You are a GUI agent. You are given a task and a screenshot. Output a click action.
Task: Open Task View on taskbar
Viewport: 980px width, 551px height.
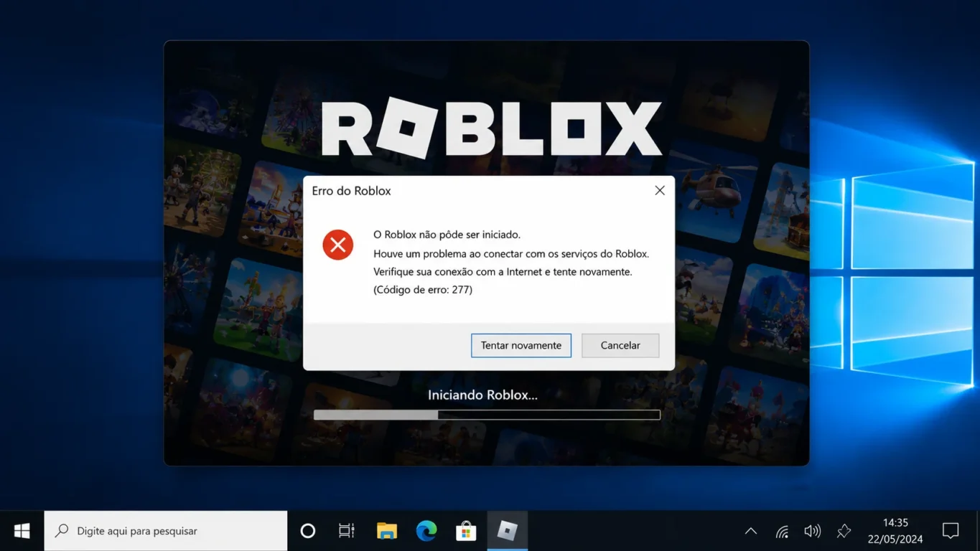tap(347, 531)
